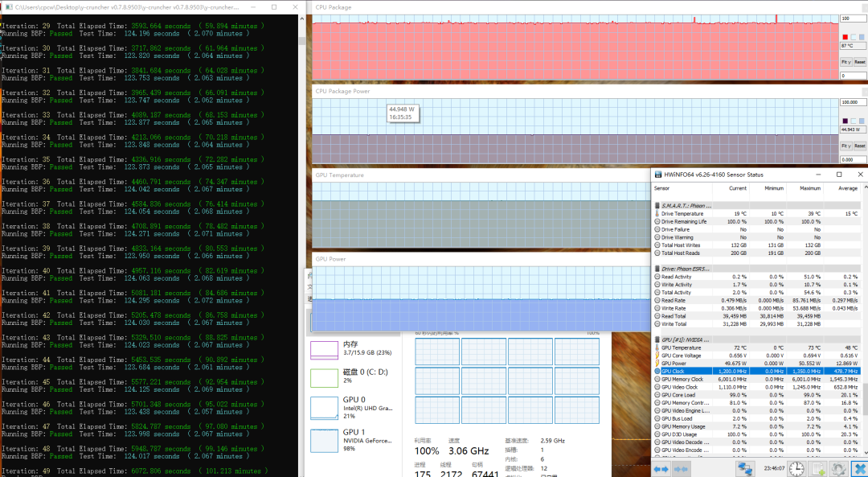Screen dimensions: 868x477
Task: Click Reset button in CPU Package graph
Action: click(x=860, y=62)
